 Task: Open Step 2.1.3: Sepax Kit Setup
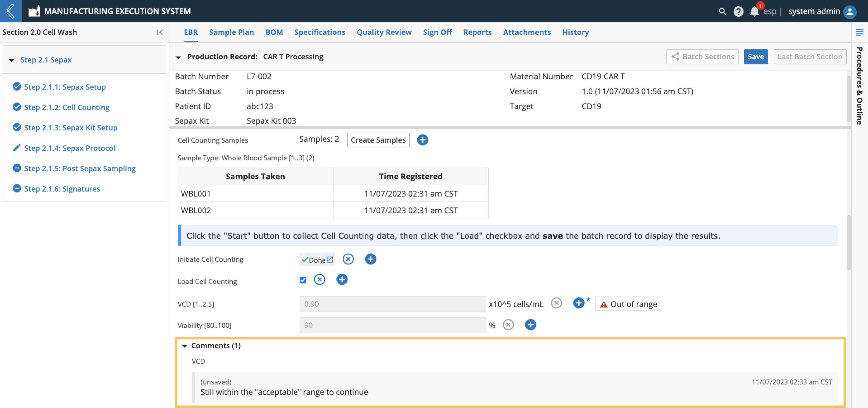pos(71,127)
